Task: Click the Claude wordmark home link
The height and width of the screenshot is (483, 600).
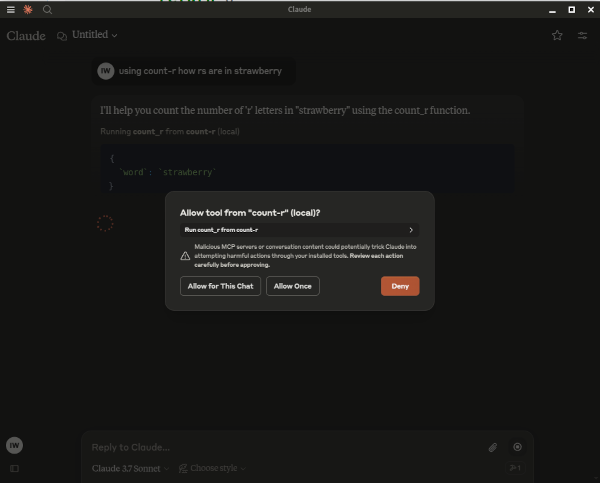Action: [26, 36]
